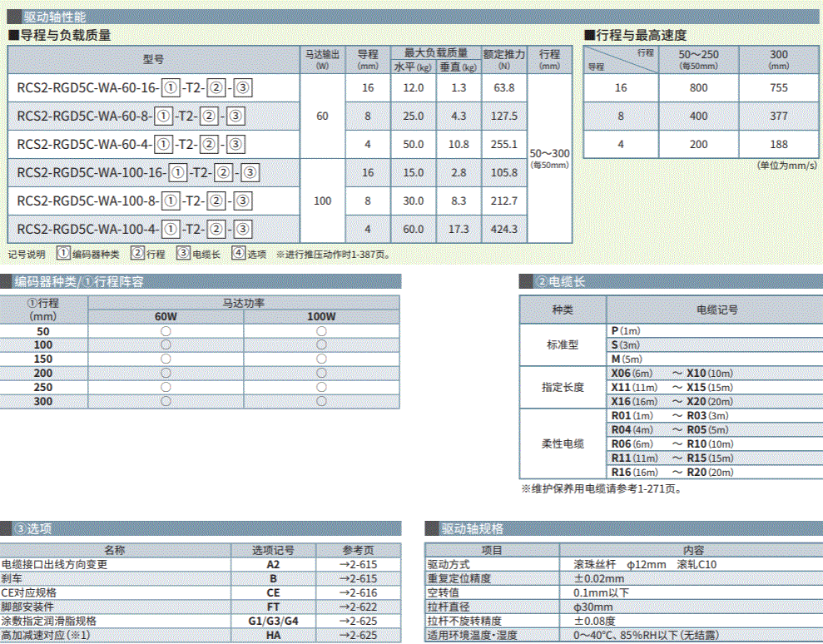Click cable code X06 (6m)
This screenshot has height=644, width=823.
click(632, 374)
